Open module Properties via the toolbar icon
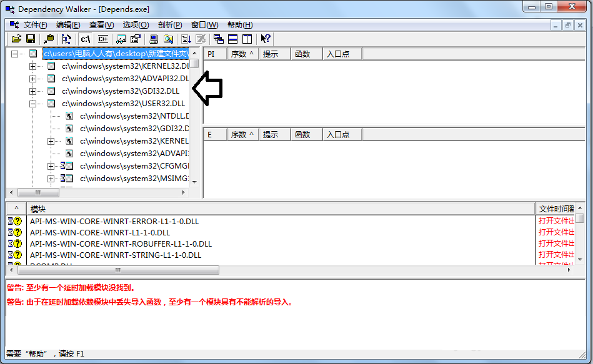The image size is (593, 364). [x=136, y=39]
